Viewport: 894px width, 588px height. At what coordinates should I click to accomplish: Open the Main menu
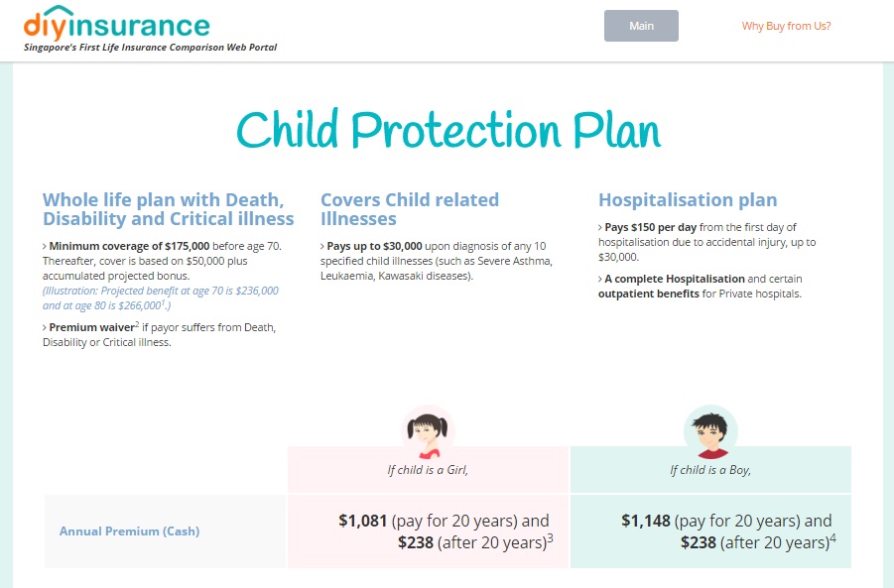641,27
